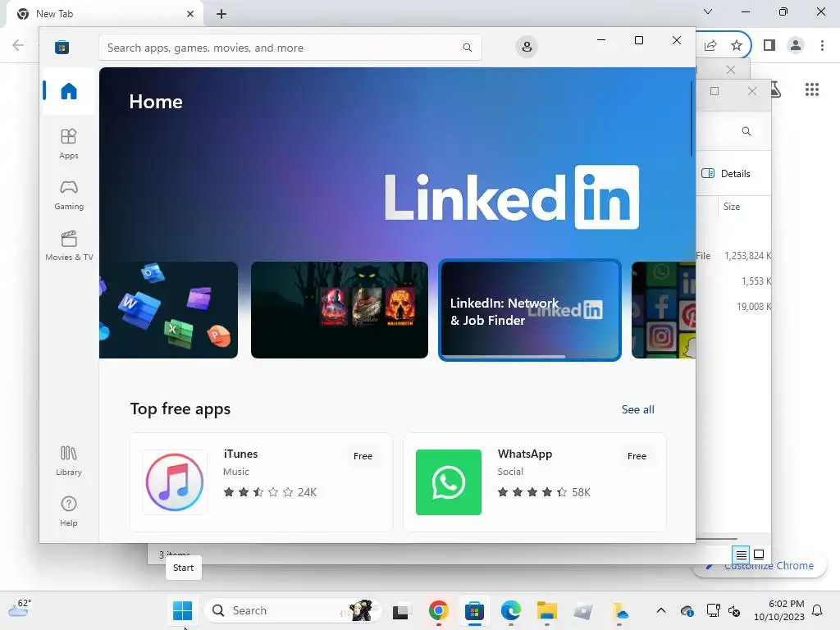Open the iTunes app card

point(261,482)
